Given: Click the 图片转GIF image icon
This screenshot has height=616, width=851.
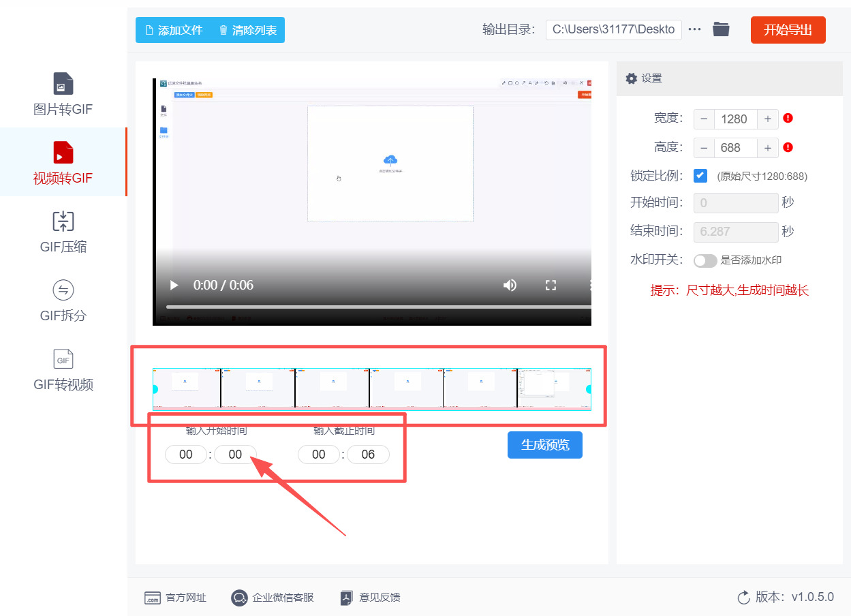Looking at the screenshot, I should click(x=63, y=84).
